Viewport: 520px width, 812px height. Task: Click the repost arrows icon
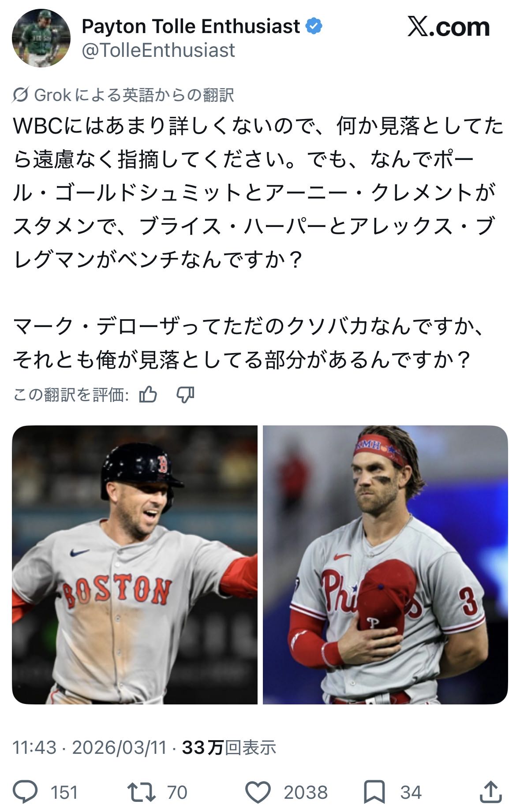(141, 792)
